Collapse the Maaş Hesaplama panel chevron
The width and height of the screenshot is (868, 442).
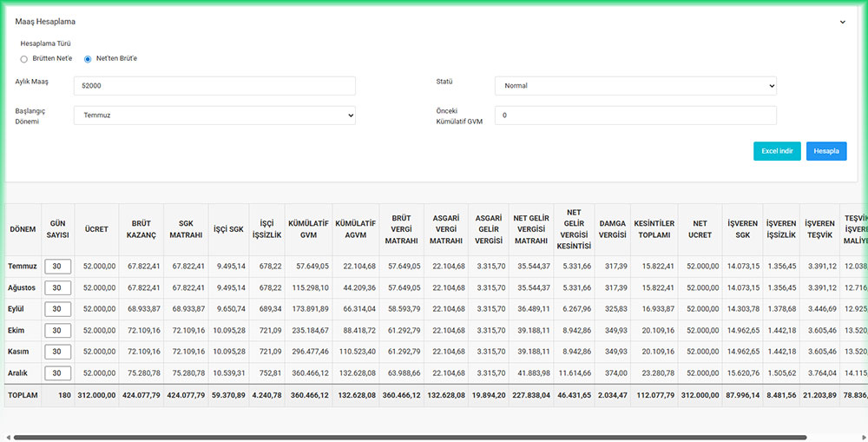coord(842,23)
